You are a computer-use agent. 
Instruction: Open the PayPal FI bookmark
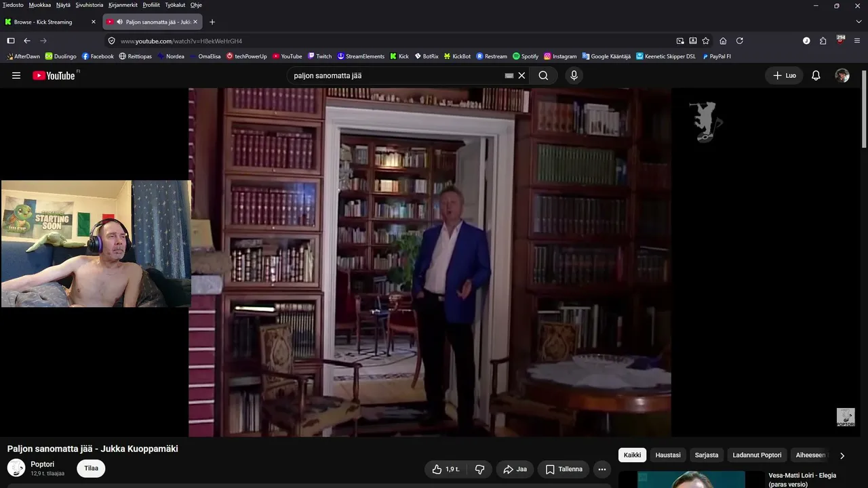point(717,56)
